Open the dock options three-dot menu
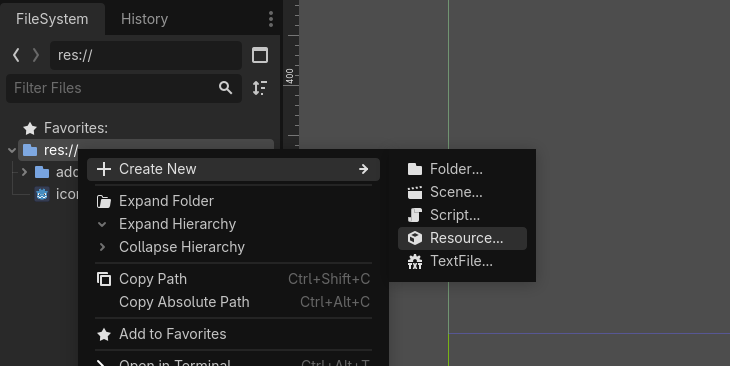The height and width of the screenshot is (366, 730). (271, 19)
